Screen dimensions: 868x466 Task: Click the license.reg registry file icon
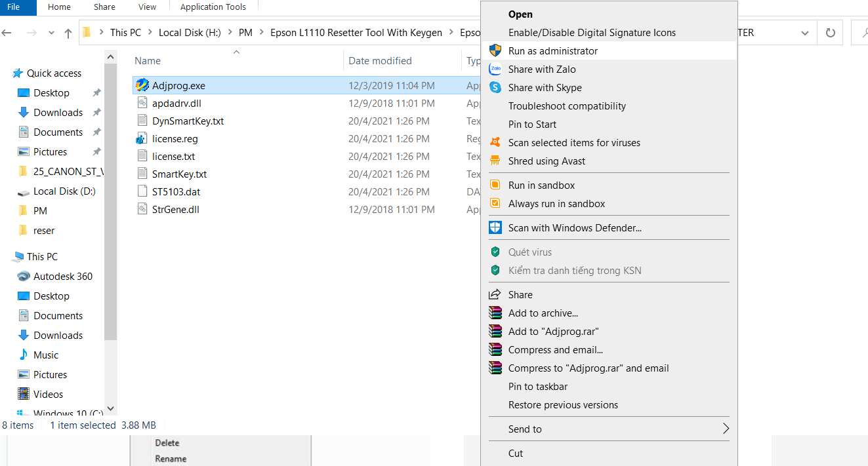(x=142, y=139)
